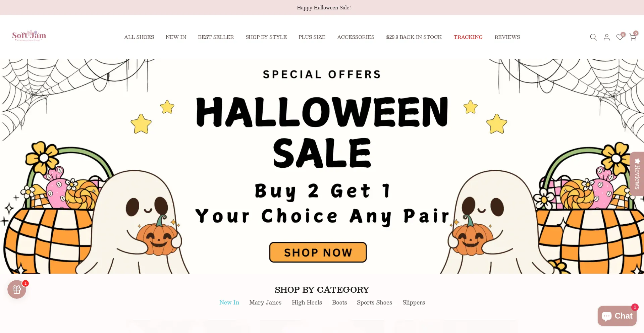The width and height of the screenshot is (644, 333).
Task: Select the Slippers category tab
Action: click(414, 302)
